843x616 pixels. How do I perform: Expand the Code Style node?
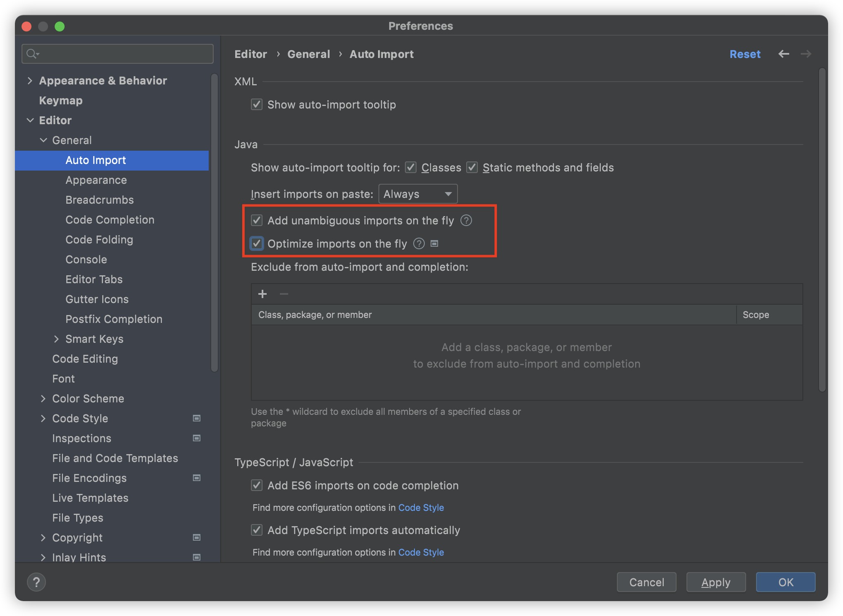pyautogui.click(x=43, y=419)
